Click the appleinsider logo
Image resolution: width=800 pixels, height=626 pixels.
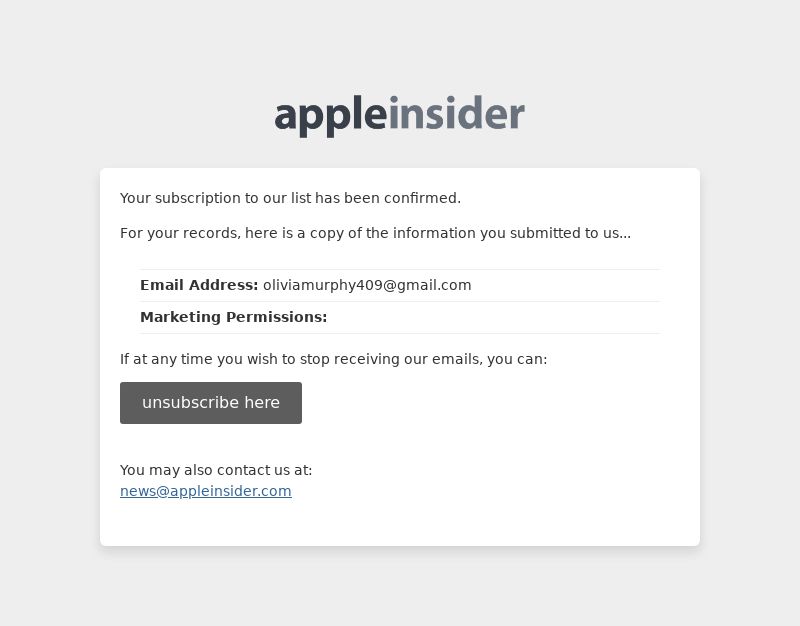pyautogui.click(x=399, y=116)
